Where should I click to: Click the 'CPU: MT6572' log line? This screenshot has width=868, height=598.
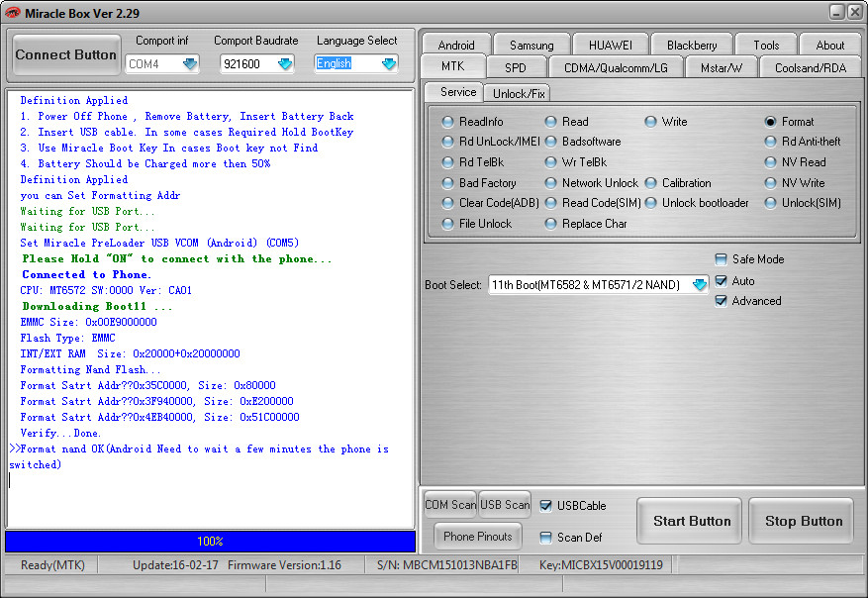click(x=106, y=290)
